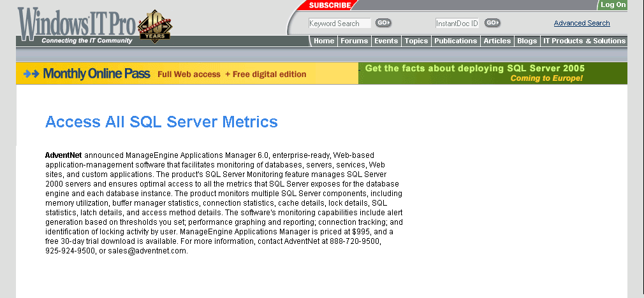This screenshot has width=644, height=298.
Task: Go to Home in navigation bar
Action: [324, 41]
